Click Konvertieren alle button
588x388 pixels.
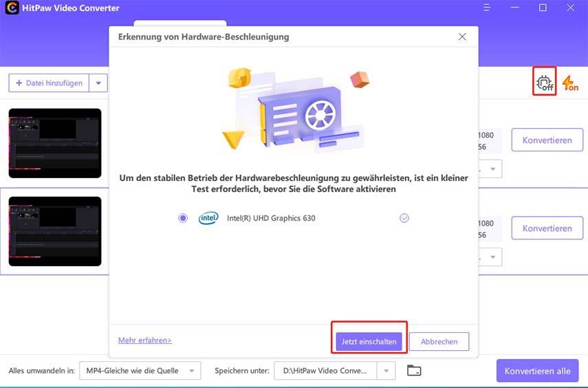pyautogui.click(x=537, y=371)
